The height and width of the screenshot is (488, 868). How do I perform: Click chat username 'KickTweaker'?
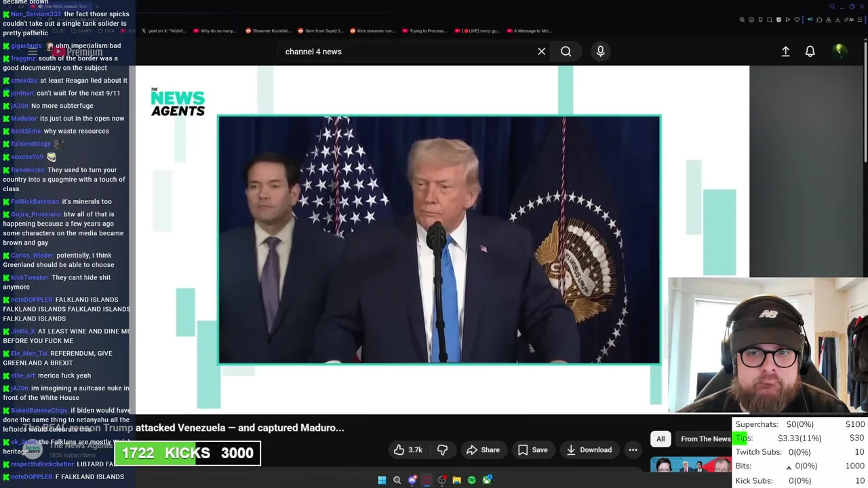pyautogui.click(x=30, y=277)
